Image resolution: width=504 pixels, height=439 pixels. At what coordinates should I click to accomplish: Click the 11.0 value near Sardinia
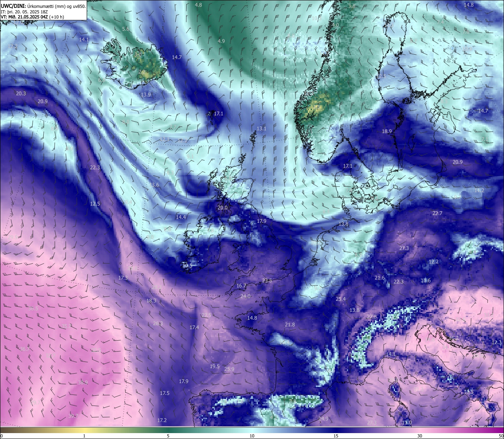coord(407,422)
